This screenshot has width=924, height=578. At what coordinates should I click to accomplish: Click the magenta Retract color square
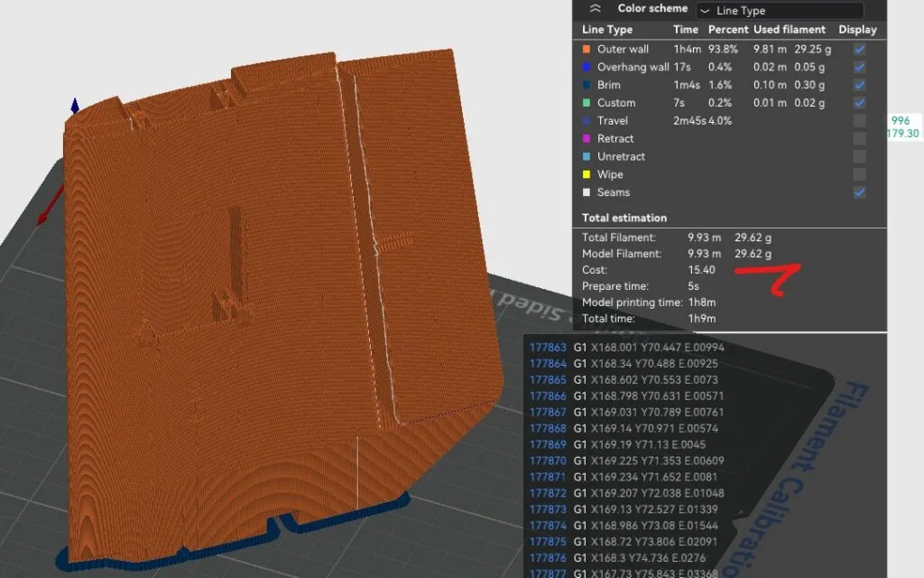click(587, 139)
